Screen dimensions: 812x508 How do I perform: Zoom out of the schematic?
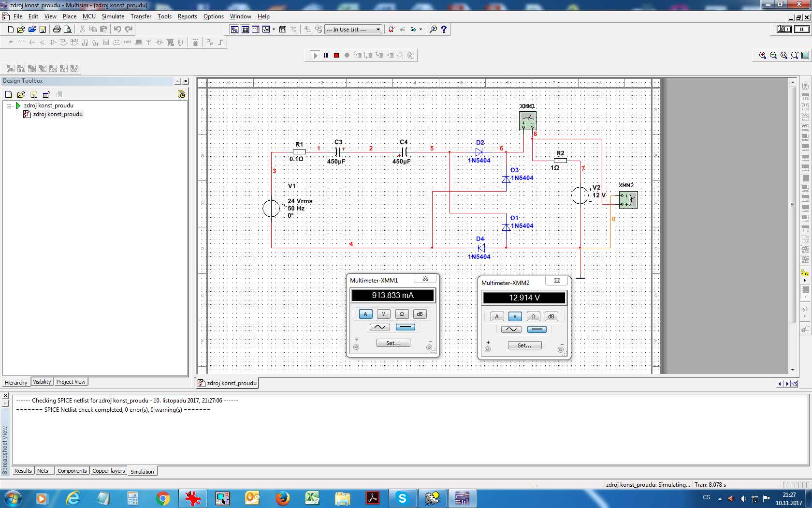[773, 56]
